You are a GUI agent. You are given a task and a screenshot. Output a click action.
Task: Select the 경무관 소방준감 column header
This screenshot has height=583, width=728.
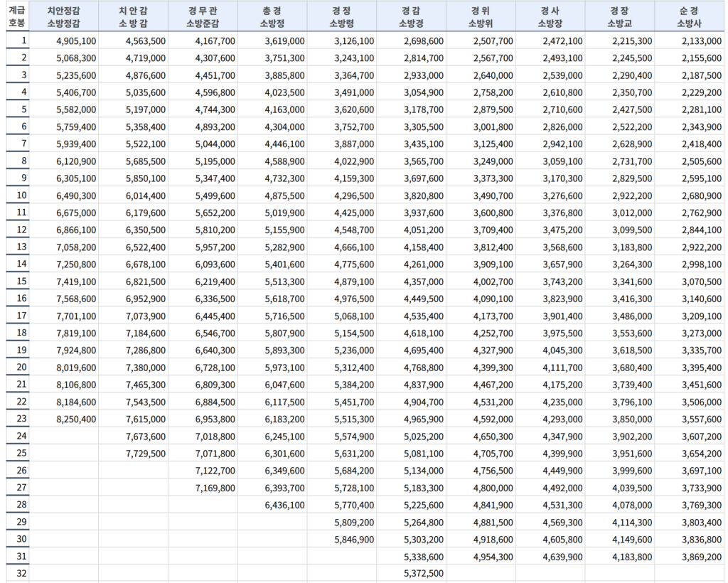tap(203, 16)
